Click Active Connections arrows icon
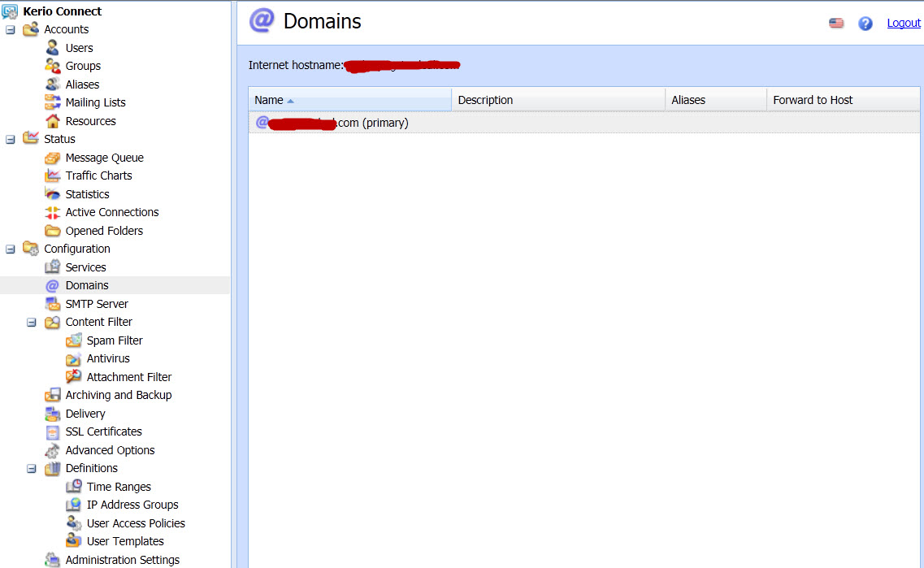The image size is (924, 568). coord(53,212)
